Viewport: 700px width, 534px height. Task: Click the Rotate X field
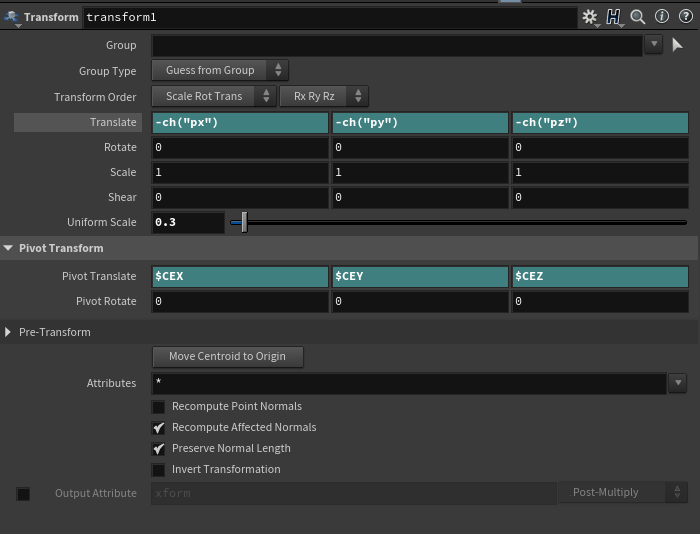click(x=240, y=148)
